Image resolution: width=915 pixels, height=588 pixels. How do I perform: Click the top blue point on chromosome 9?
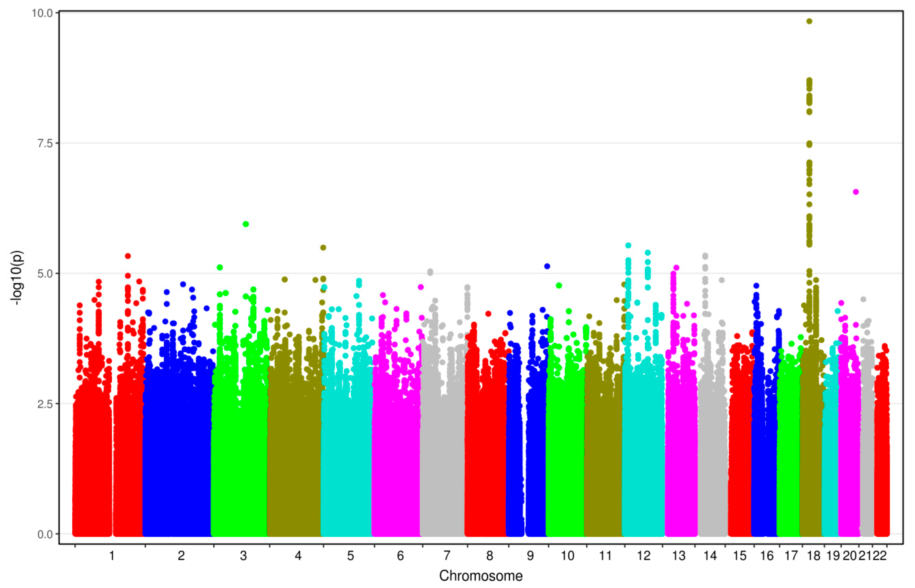(x=547, y=266)
